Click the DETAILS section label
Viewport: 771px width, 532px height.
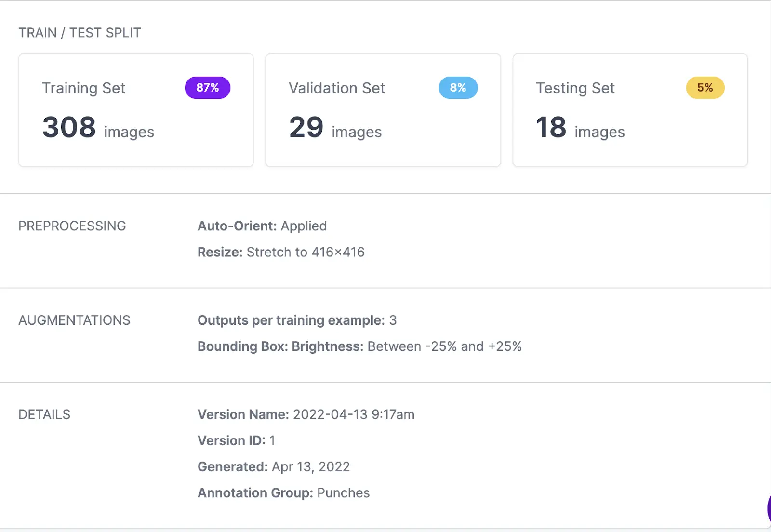(x=44, y=414)
